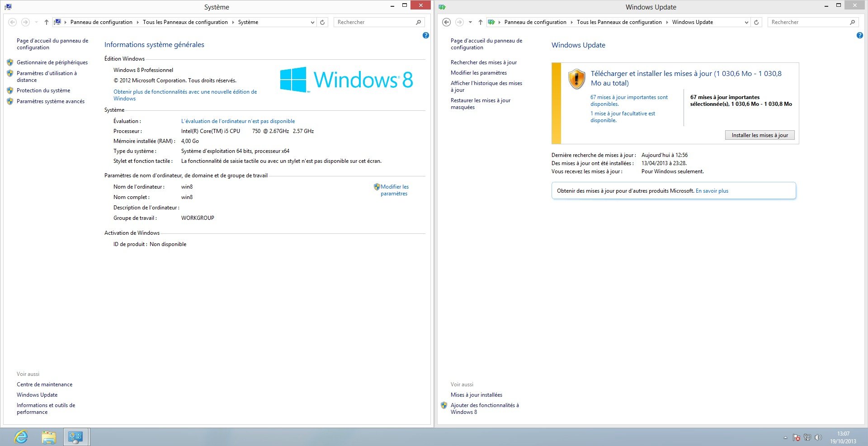The image size is (868, 446).
Task: Click forward arrow in Système window
Action: point(25,22)
